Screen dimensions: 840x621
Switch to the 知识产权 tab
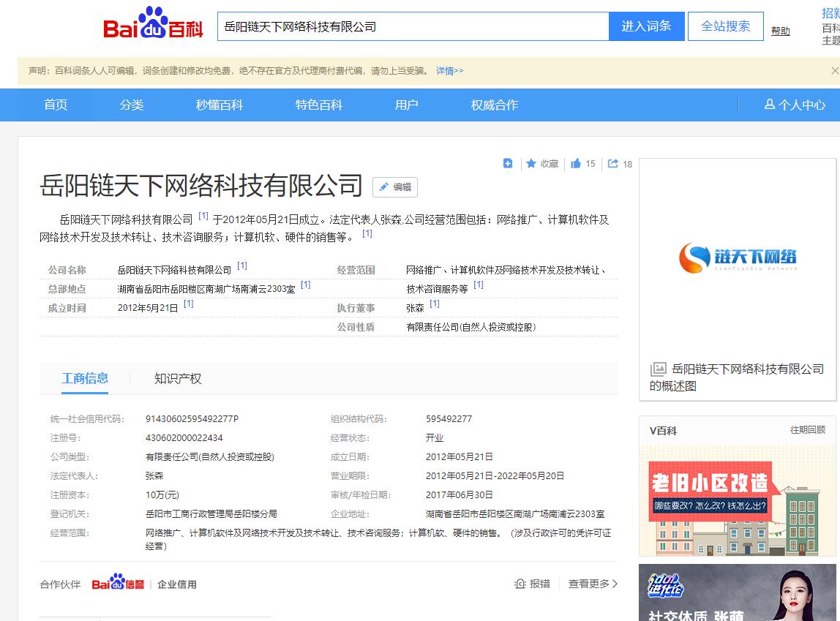(178, 379)
